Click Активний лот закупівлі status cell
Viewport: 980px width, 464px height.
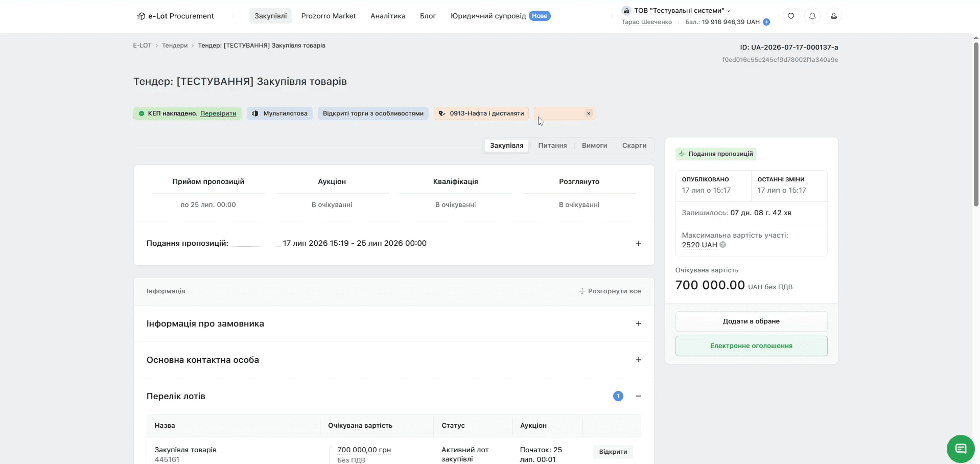pyautogui.click(x=465, y=454)
